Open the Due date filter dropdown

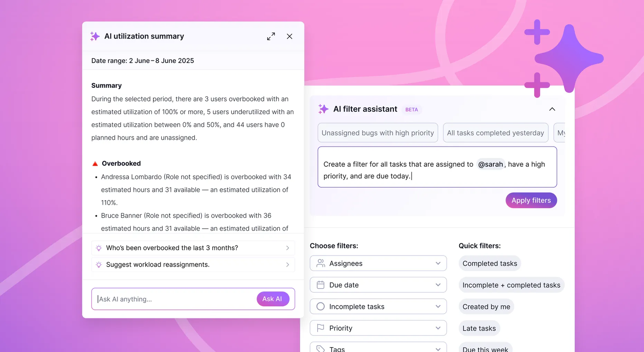(x=378, y=285)
